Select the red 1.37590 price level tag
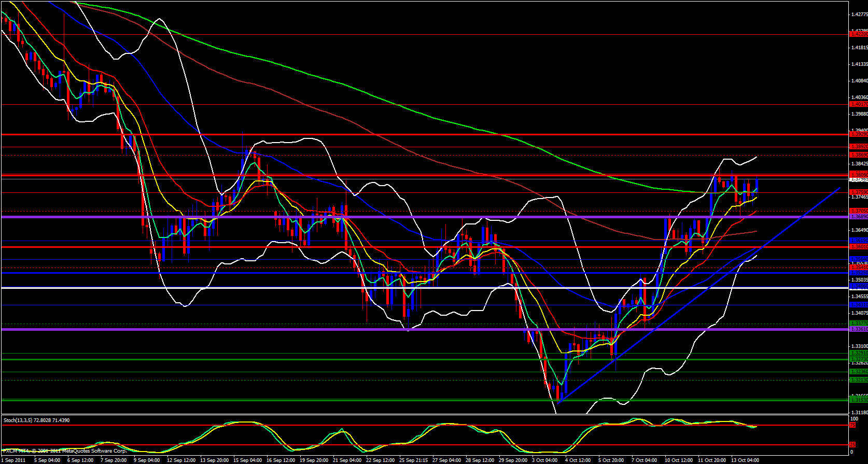Image resolution: width=868 pixels, height=464 pixels. pos(858,192)
